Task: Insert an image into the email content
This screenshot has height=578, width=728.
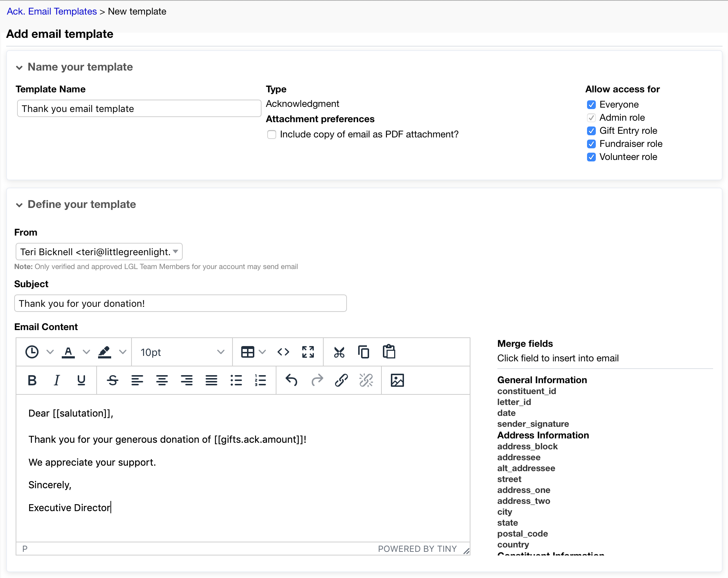Action: [397, 380]
